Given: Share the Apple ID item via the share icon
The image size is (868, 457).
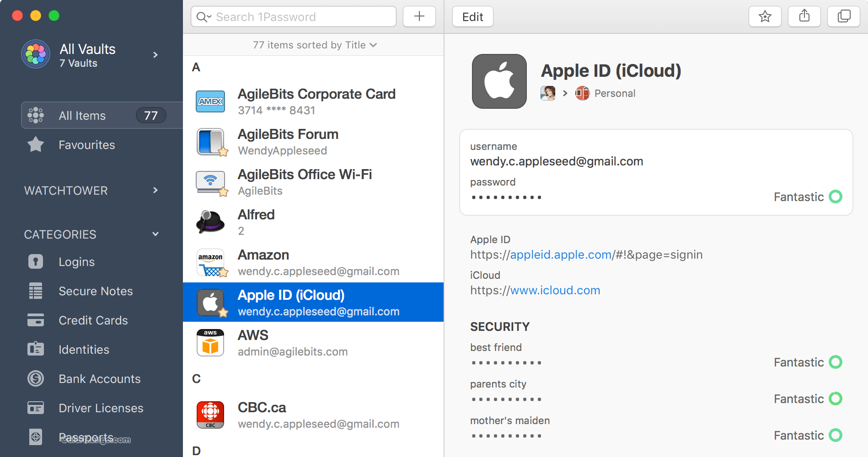Looking at the screenshot, I should click(x=804, y=16).
